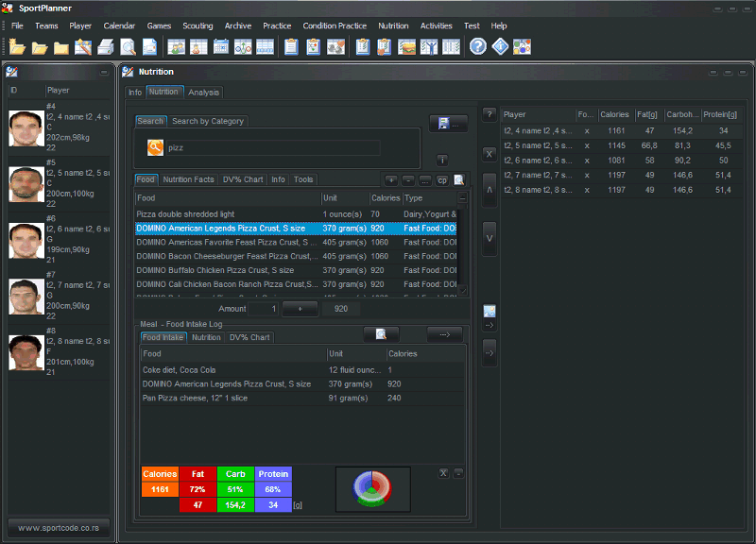The width and height of the screenshot is (756, 544).
Task: Open the games tactics board icon
Action: point(243,46)
